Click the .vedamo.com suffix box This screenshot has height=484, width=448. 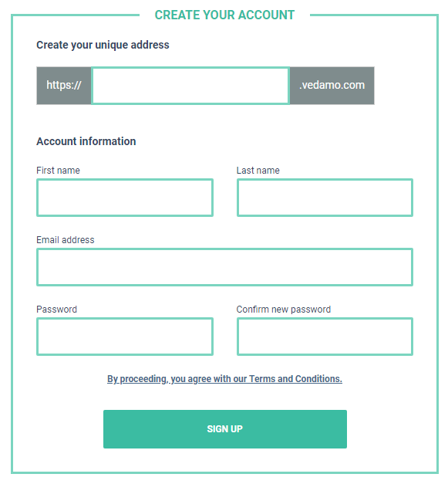332,86
